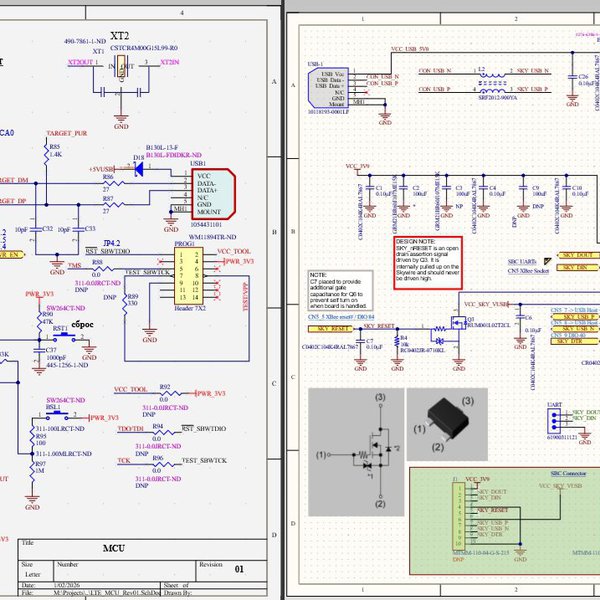Click the NOTE box about C7
Viewport: 600px width, 600px height.
point(341,290)
